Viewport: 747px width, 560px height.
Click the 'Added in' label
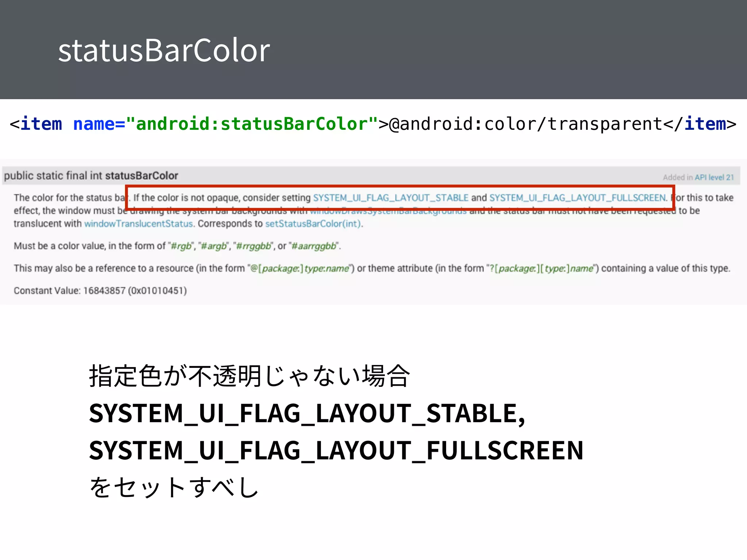point(678,178)
